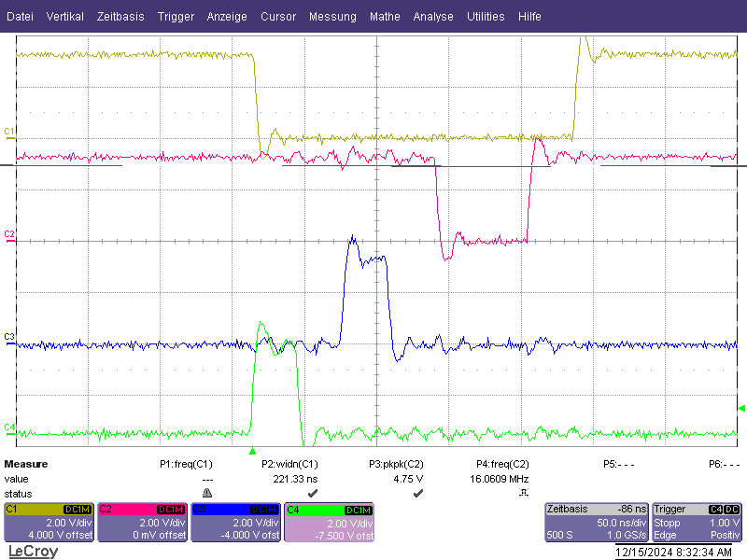This screenshot has width=747, height=560.
Task: Open the C2 channel descriptor box
Action: (143, 523)
